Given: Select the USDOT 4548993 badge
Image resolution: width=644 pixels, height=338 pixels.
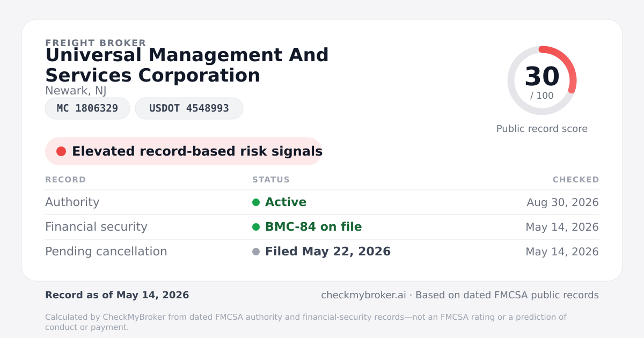Looking at the screenshot, I should click(189, 108).
